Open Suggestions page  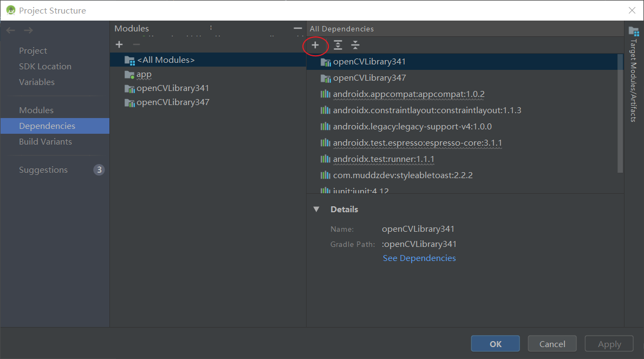(43, 169)
